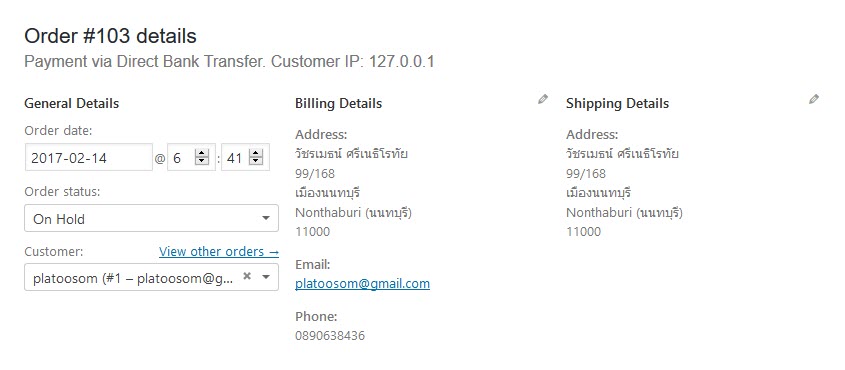Viewport: 845px width, 370px height.
Task: Select billing phone number 0890638436
Action: tap(330, 336)
